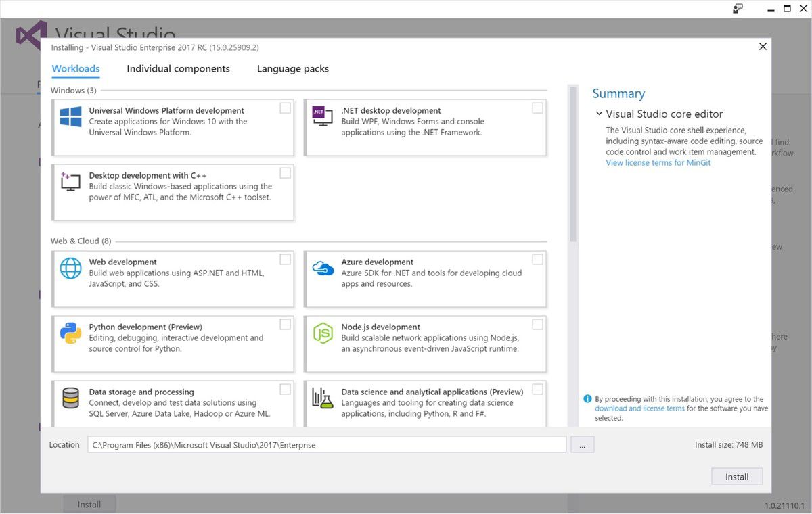Click the browse location ellipsis button
812x514 pixels.
click(x=583, y=445)
